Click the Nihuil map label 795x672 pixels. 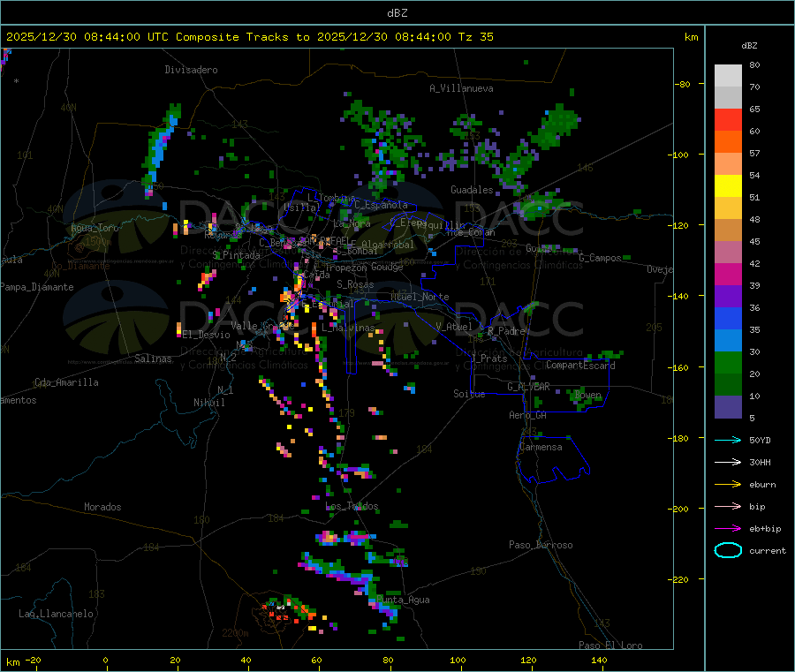pyautogui.click(x=208, y=403)
